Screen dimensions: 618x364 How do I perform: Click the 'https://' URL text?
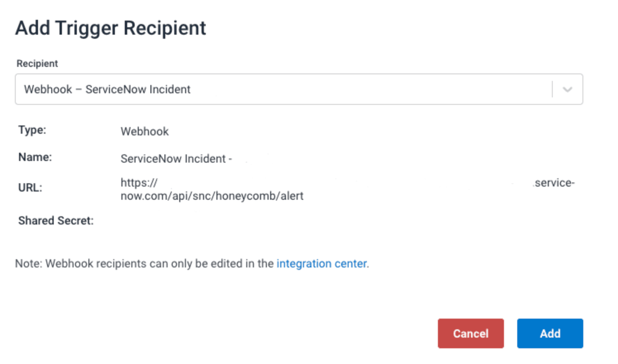coord(139,182)
